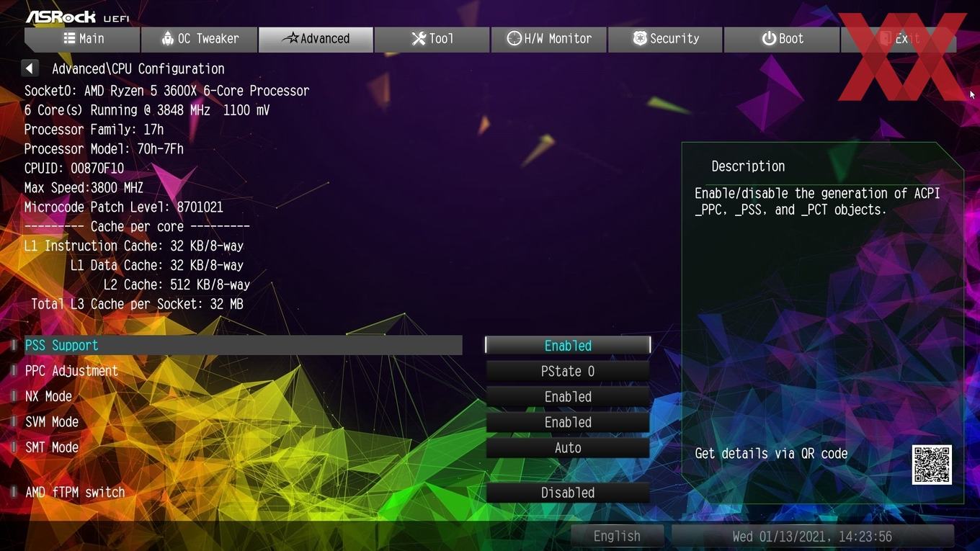Click the QR code image
Screen dimensions: 980x551
click(x=932, y=465)
